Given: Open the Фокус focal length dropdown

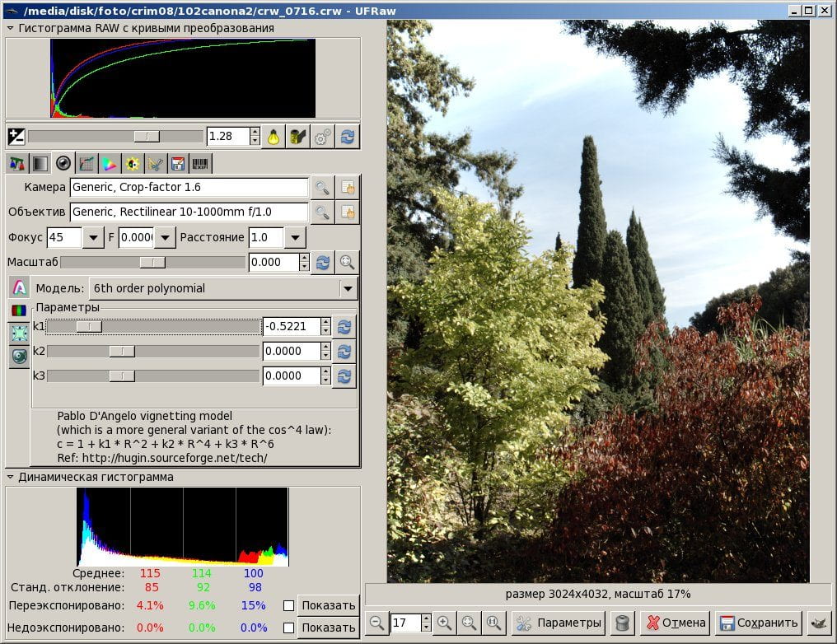Looking at the screenshot, I should [x=93, y=237].
